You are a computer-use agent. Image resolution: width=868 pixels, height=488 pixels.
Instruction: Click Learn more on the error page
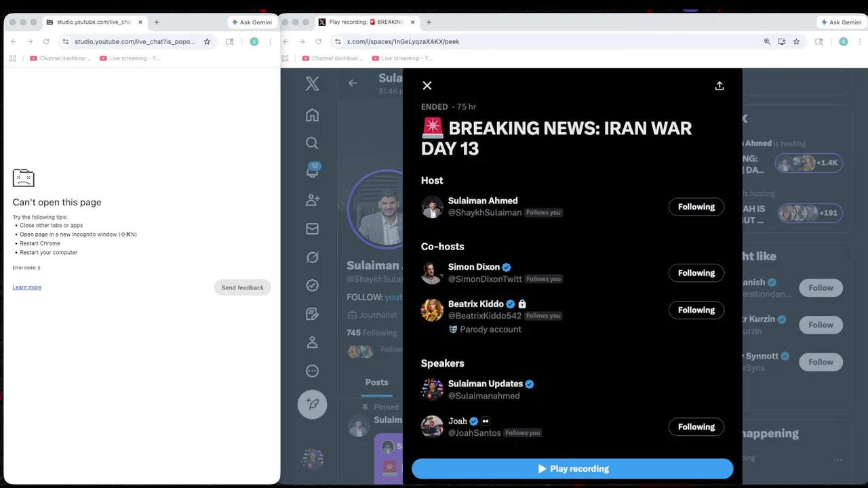pos(27,287)
